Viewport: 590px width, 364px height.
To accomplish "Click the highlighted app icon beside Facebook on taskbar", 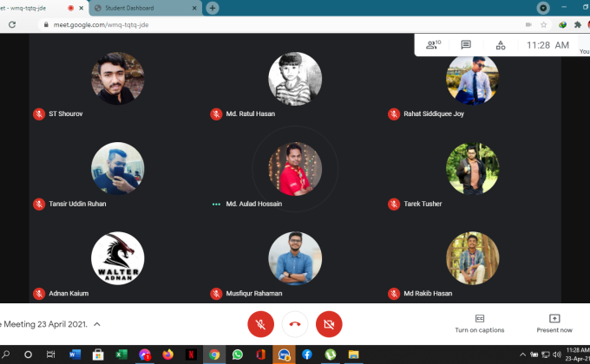I will (284, 354).
